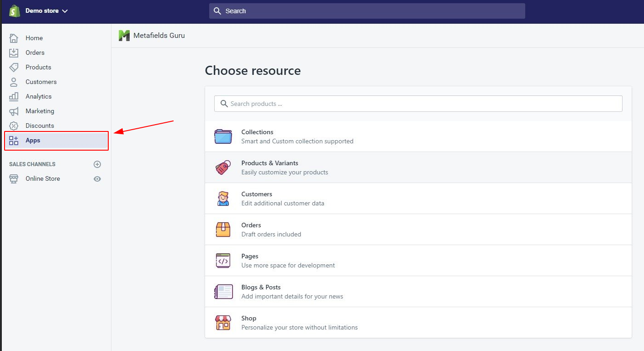Click 'Personalize your store without limitations' text
The image size is (644, 351).
coord(300,327)
